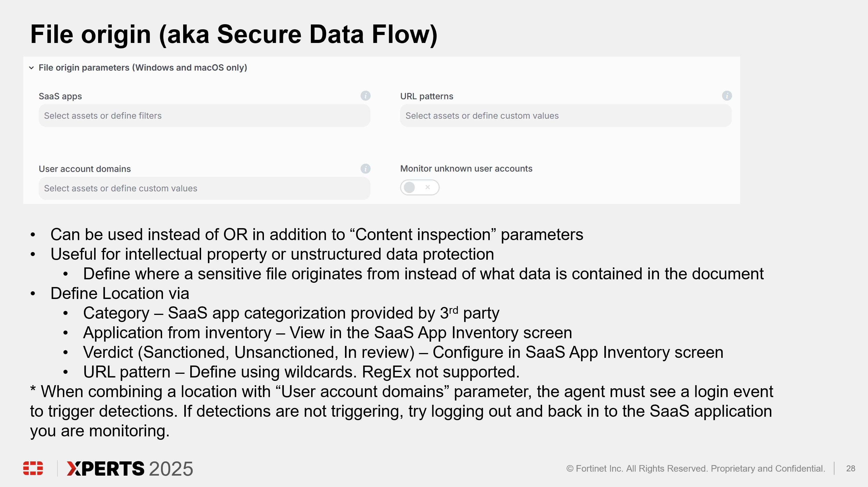
Task: Click the User account domains info icon
Action: 365,168
